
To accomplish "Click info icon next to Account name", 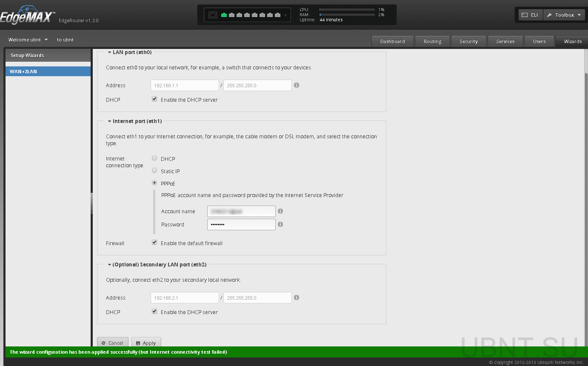I will tap(280, 211).
